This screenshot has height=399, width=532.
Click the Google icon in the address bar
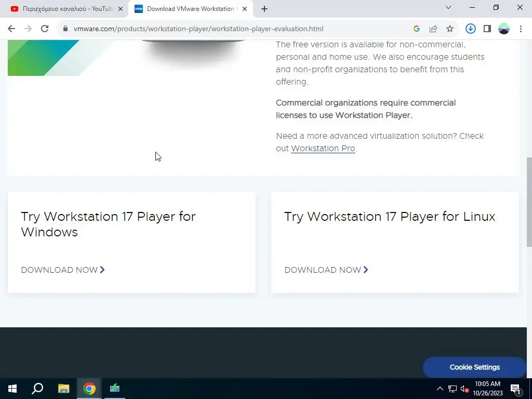tap(417, 29)
